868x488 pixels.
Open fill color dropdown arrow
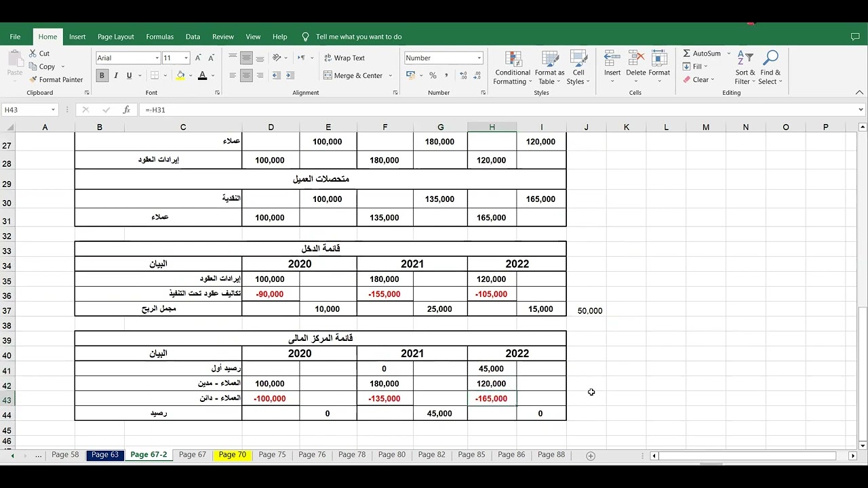coord(191,76)
